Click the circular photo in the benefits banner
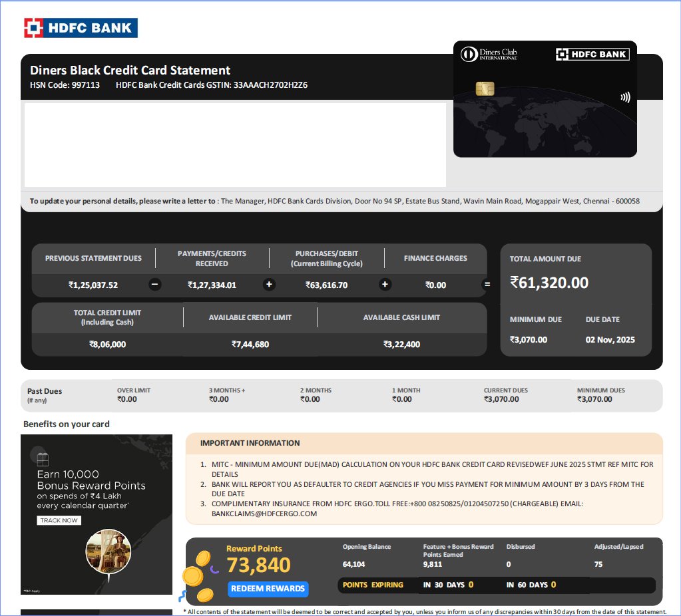The image size is (681, 616). tap(108, 551)
